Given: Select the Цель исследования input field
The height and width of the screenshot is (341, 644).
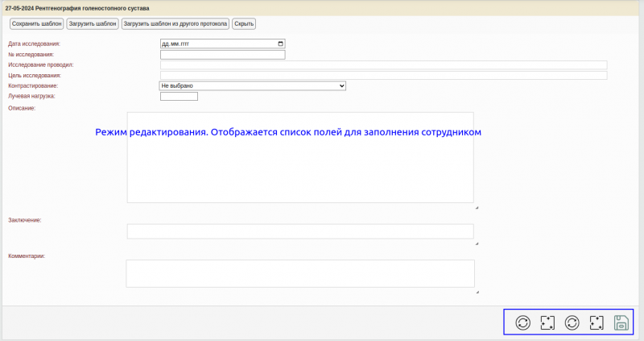Looking at the screenshot, I should tap(383, 76).
